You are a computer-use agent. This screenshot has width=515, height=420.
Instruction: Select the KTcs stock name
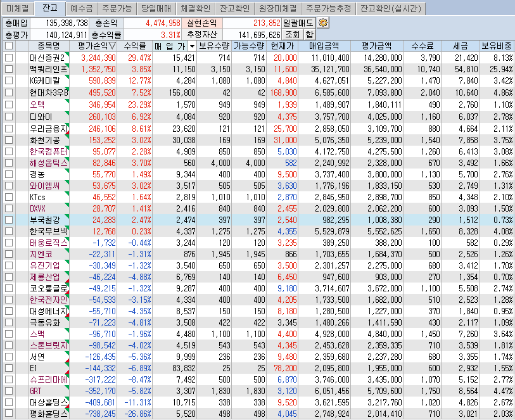pos(37,198)
